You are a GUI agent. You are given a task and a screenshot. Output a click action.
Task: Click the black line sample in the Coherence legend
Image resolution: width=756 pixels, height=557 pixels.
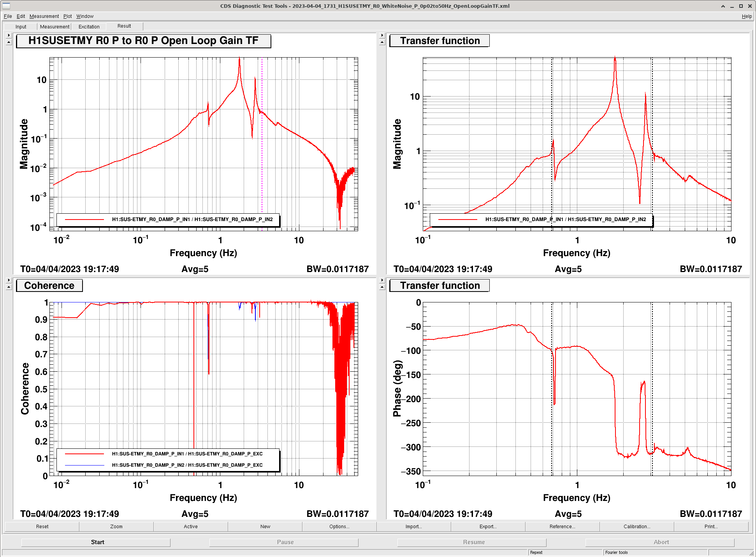pyautogui.click(x=84, y=465)
